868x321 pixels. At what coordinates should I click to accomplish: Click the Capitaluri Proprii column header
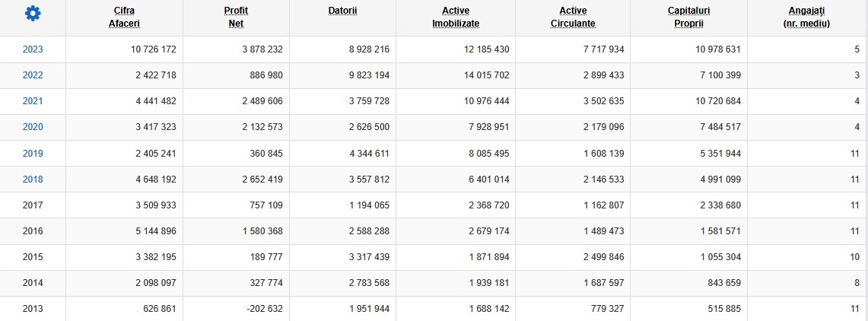[x=688, y=17]
